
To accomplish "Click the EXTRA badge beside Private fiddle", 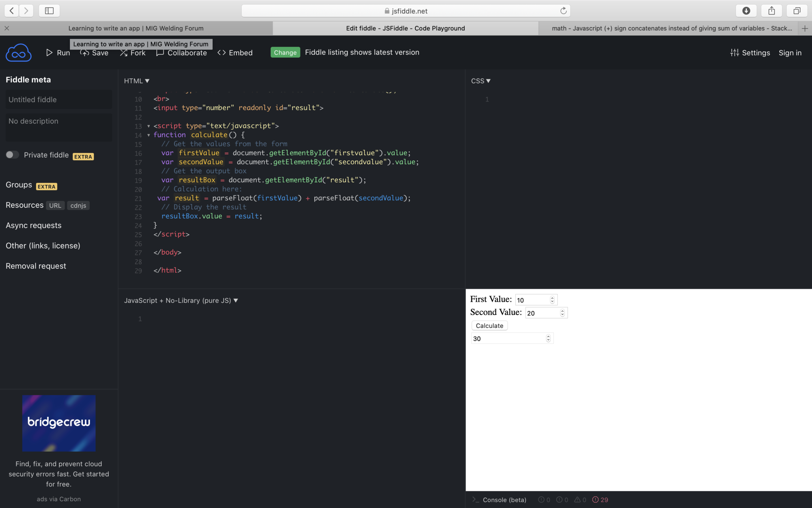I will click(83, 156).
